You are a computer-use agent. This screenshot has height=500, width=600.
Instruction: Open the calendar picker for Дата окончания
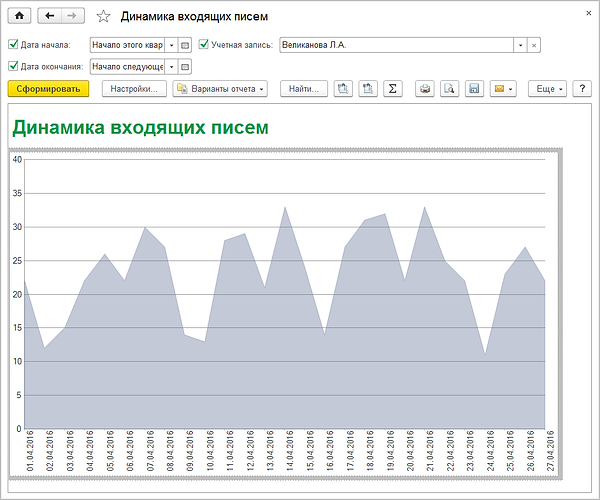tap(185, 67)
